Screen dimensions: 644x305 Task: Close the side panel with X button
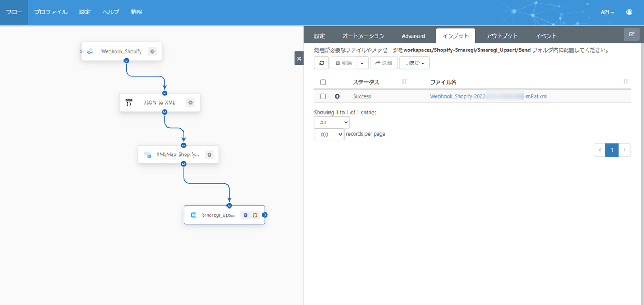tap(299, 58)
